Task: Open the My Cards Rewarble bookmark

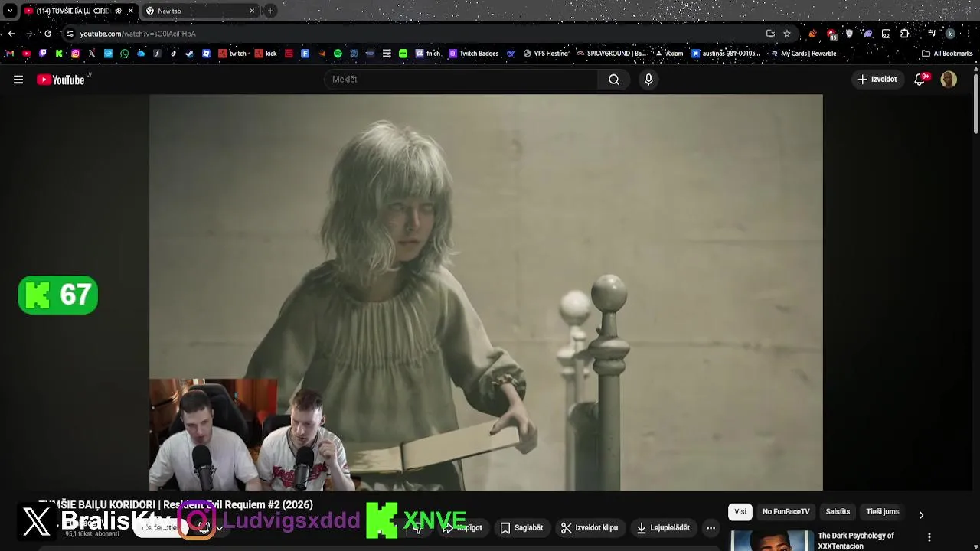Action: point(802,54)
